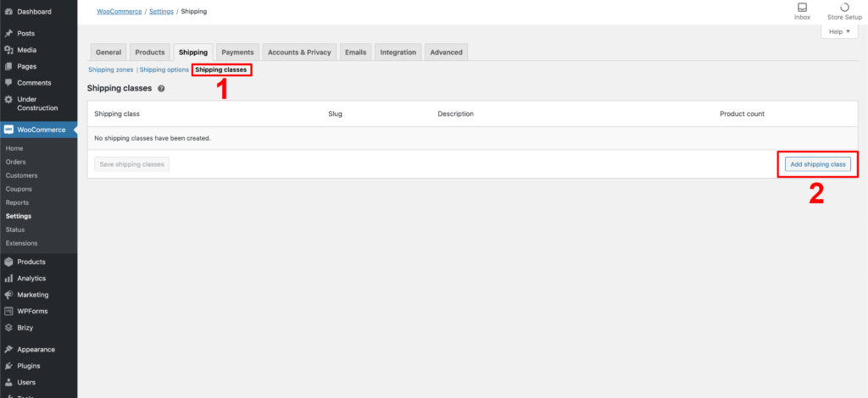Open the Extensions submenu item

[21, 243]
